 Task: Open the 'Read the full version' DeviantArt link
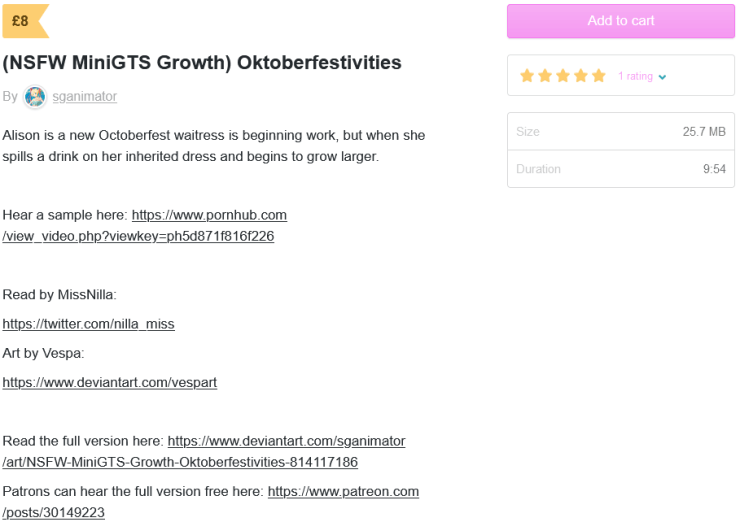click(286, 441)
